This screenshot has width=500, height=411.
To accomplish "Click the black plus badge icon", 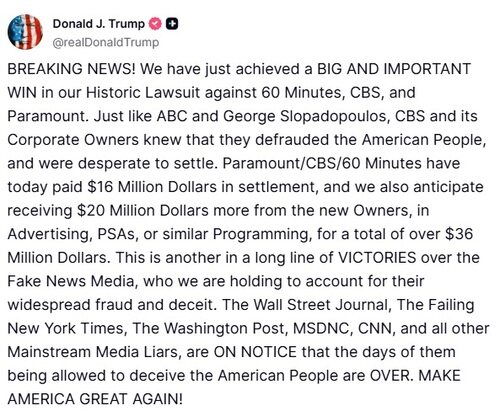I will [x=172, y=24].
